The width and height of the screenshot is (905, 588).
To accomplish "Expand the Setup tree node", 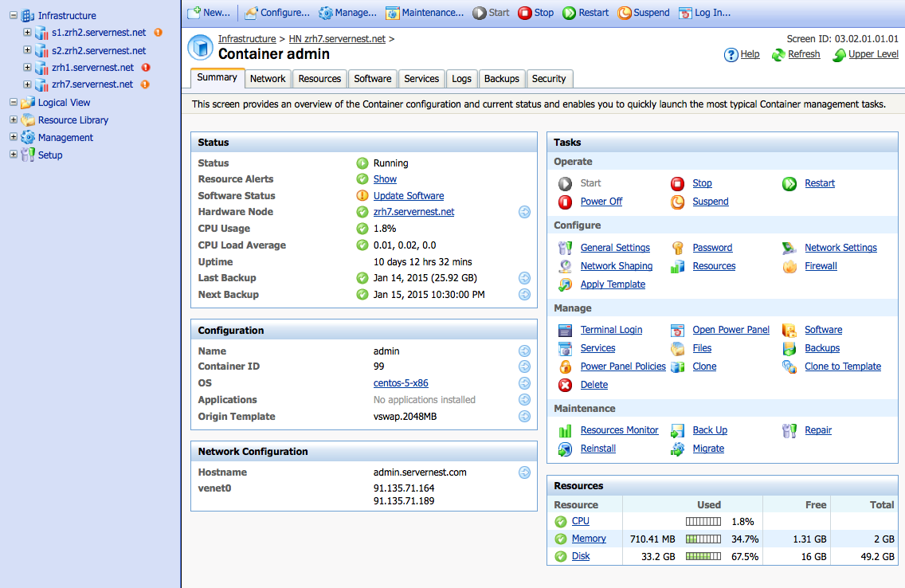I will point(14,154).
